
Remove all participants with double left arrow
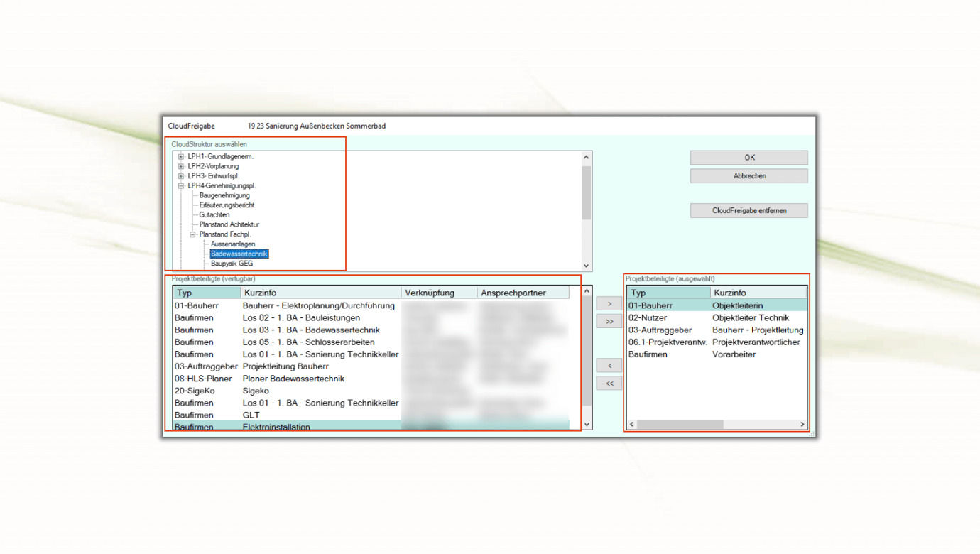pyautogui.click(x=609, y=384)
